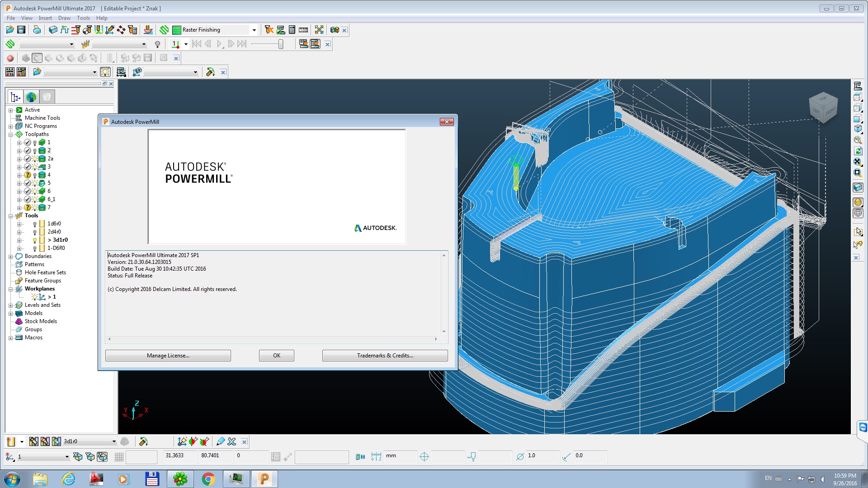
Task: Click the print icon in main toolbar
Action: (37, 30)
